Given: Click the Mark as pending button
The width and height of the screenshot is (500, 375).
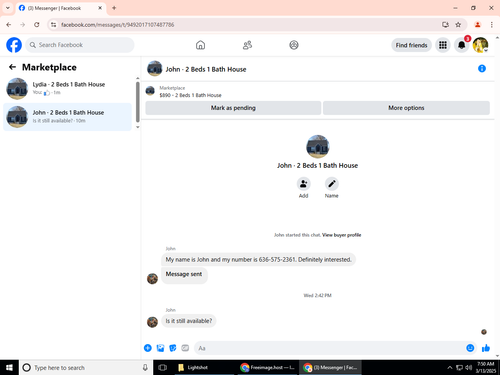Looking at the screenshot, I should point(233,108).
